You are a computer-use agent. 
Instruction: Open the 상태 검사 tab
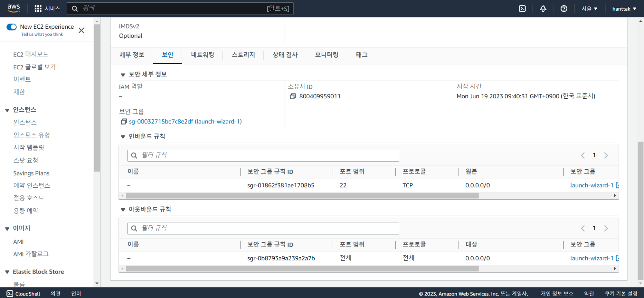285,55
